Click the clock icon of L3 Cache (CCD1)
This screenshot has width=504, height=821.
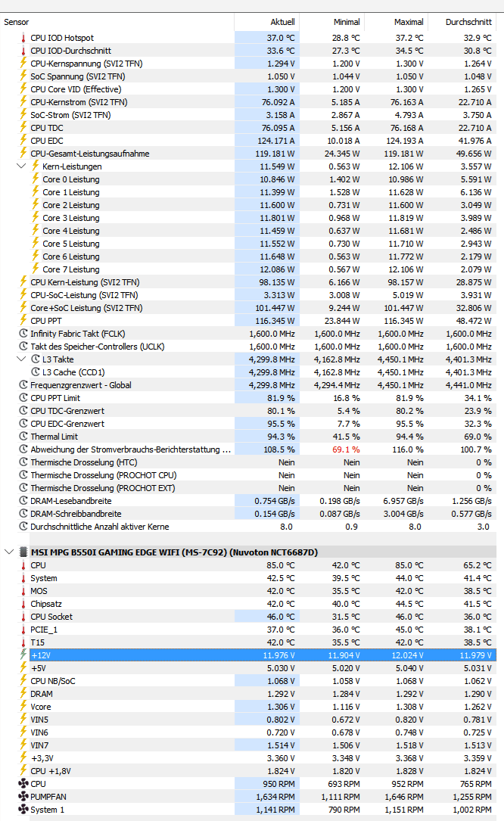pyautogui.click(x=35, y=372)
